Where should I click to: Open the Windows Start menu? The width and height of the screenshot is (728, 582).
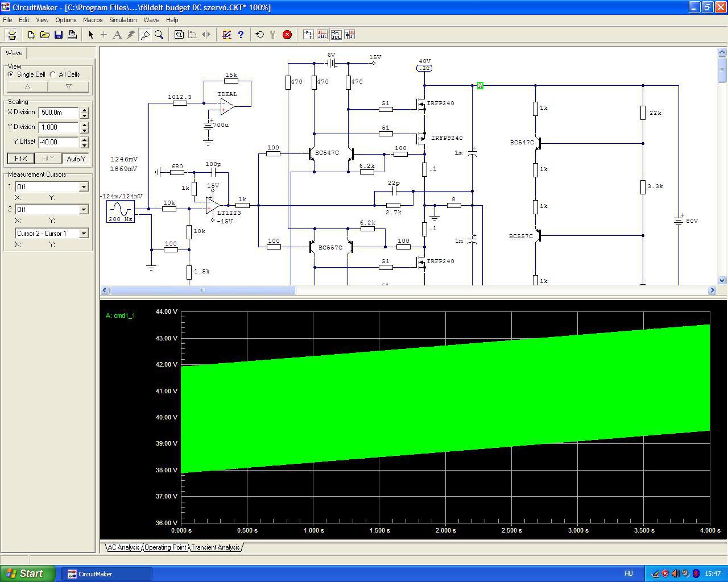pos(27,573)
